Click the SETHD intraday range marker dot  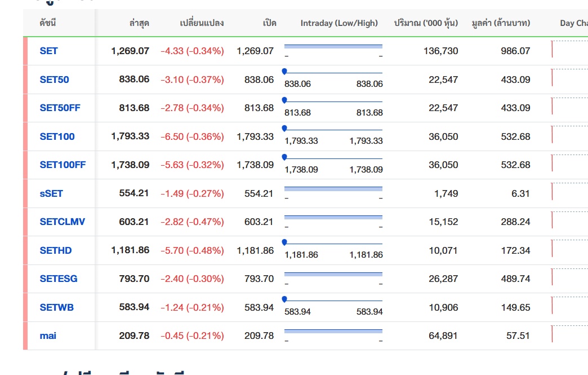point(284,242)
